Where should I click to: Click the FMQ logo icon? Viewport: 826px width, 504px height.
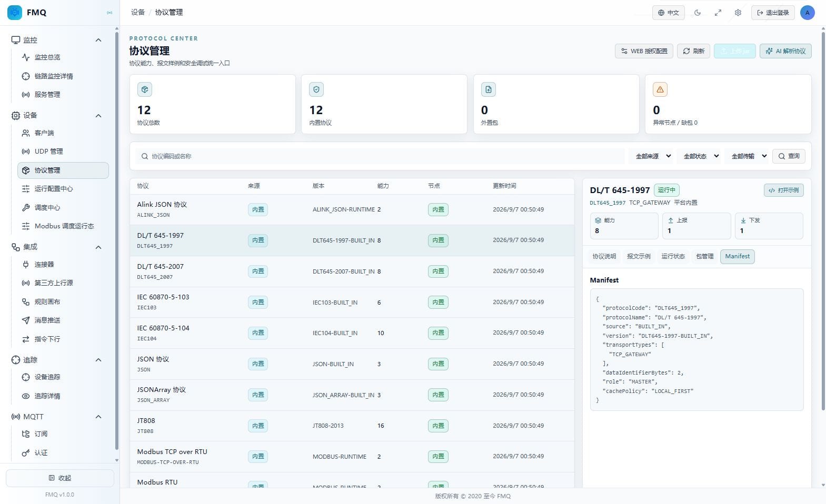[x=15, y=12]
